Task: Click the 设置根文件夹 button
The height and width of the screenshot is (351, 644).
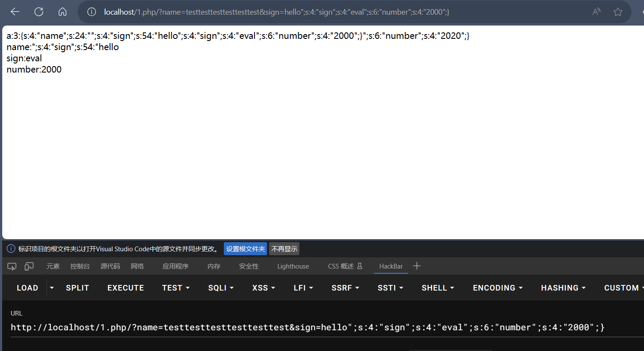Action: 245,249
